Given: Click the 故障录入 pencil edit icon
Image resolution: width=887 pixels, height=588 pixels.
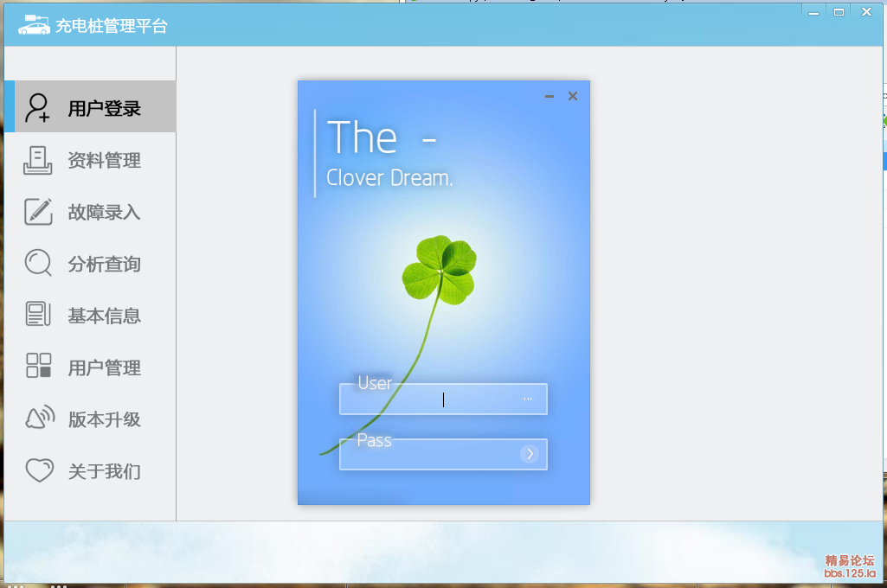Looking at the screenshot, I should pyautogui.click(x=38, y=212).
